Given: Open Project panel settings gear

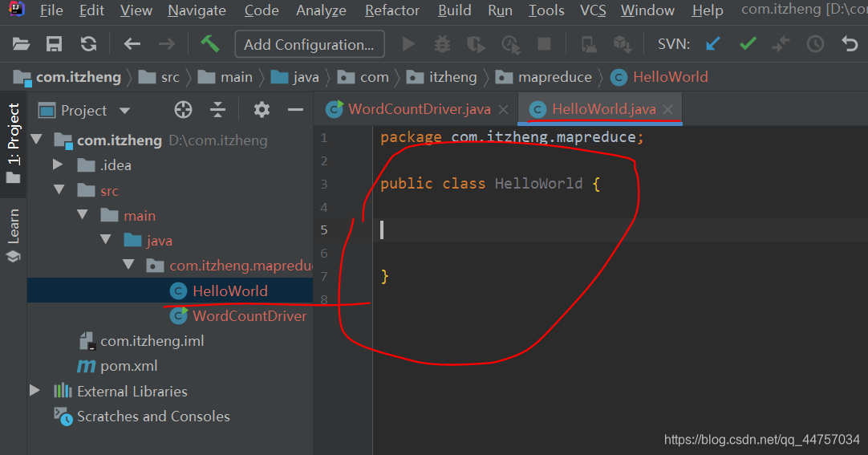Looking at the screenshot, I should click(x=262, y=110).
